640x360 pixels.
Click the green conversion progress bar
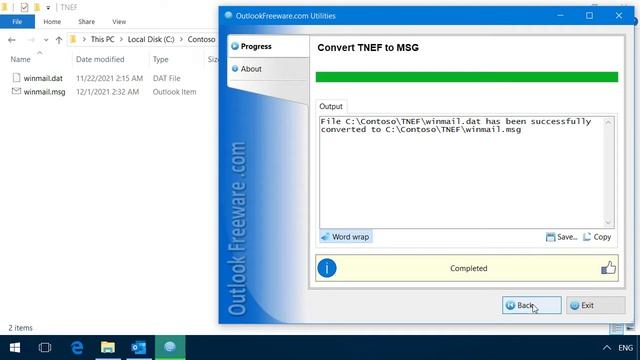coord(467,77)
